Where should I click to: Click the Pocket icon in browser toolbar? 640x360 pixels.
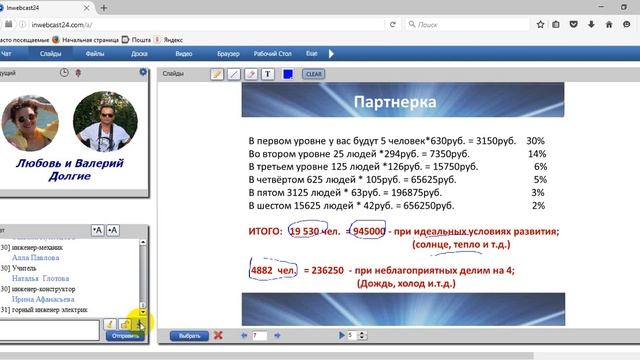pyautogui.click(x=573, y=24)
